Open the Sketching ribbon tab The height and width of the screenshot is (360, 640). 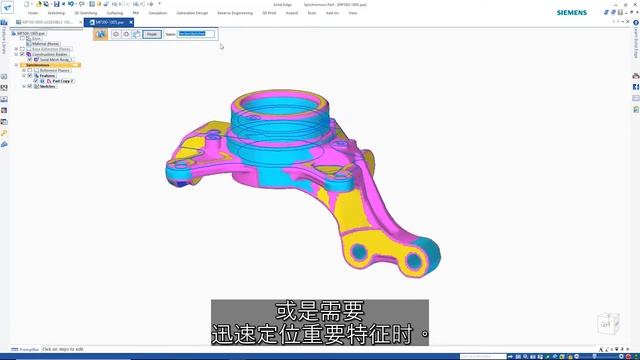pyautogui.click(x=56, y=13)
